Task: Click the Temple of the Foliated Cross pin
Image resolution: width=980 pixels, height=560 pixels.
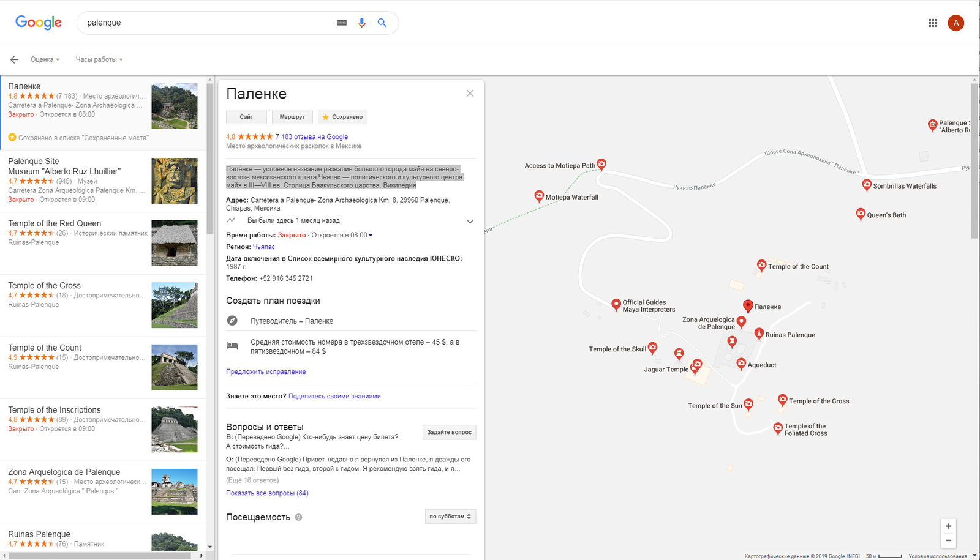Action: point(778,428)
